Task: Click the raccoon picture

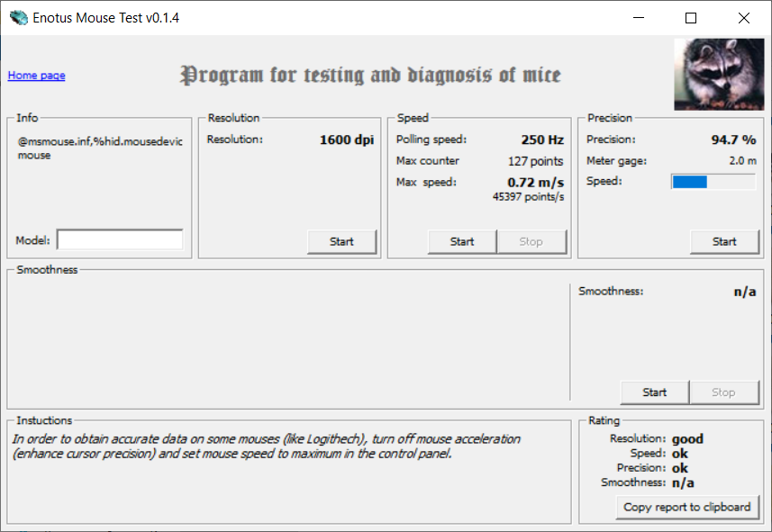Action: tap(719, 75)
